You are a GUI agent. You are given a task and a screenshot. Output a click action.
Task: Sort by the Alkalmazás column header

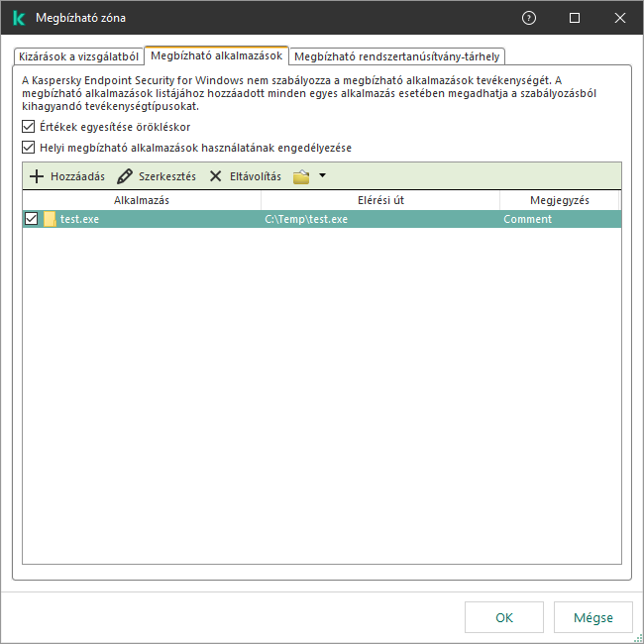tap(142, 200)
